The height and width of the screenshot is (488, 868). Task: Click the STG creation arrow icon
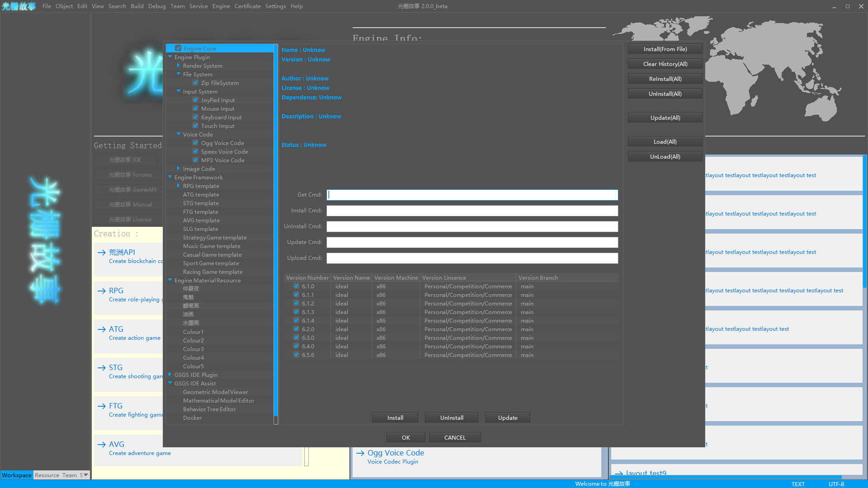pyautogui.click(x=102, y=368)
